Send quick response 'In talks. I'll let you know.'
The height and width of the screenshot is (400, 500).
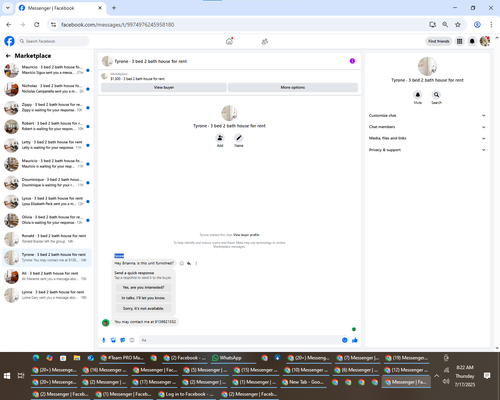pyautogui.click(x=143, y=298)
